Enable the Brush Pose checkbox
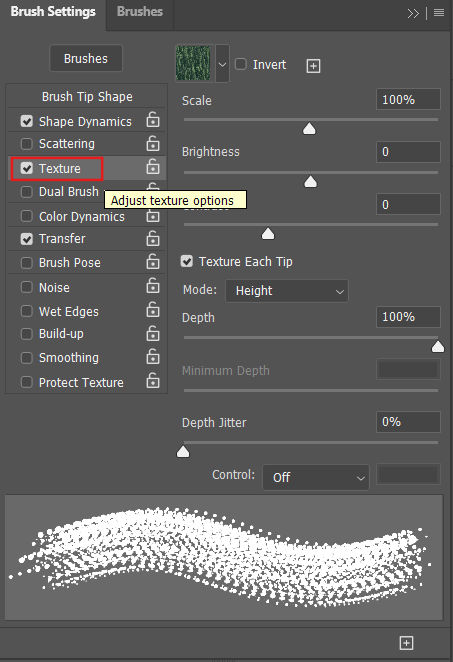The height and width of the screenshot is (662, 453). pyautogui.click(x=27, y=263)
